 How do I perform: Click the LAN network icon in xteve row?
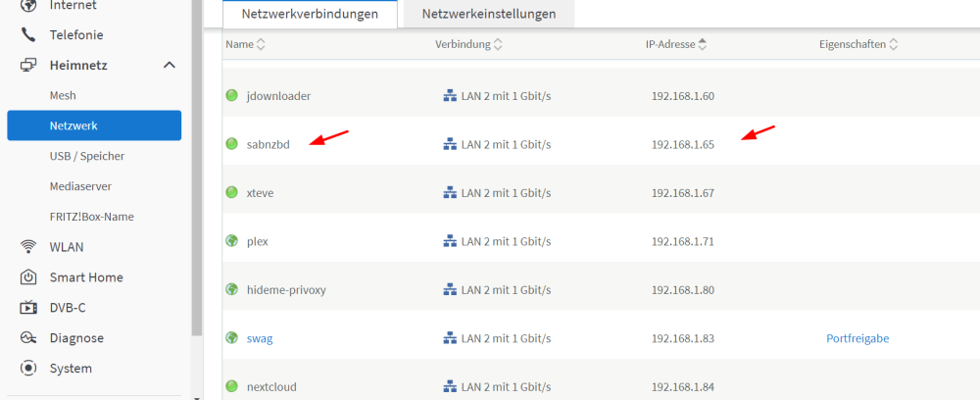coord(450,193)
